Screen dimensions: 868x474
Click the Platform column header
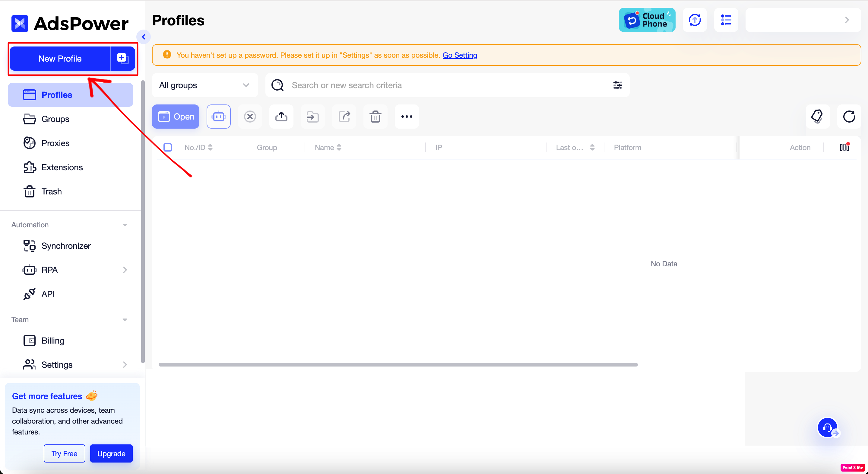[x=627, y=147]
